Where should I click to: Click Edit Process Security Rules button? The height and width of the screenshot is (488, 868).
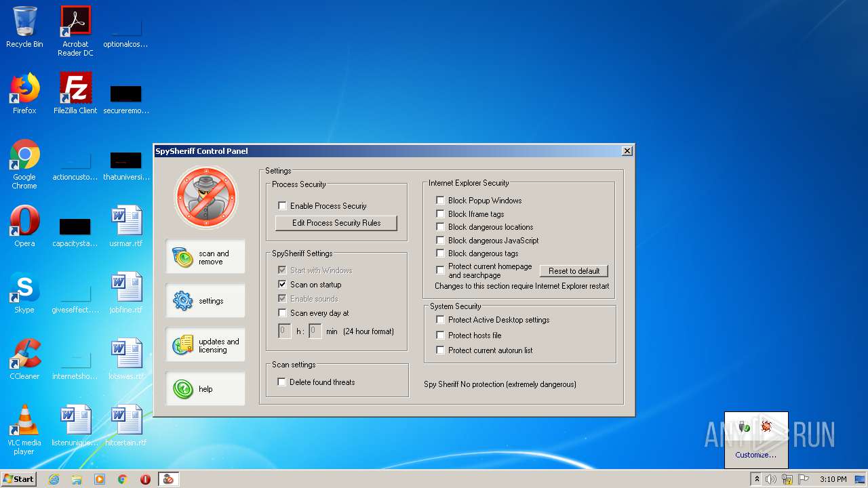[336, 223]
